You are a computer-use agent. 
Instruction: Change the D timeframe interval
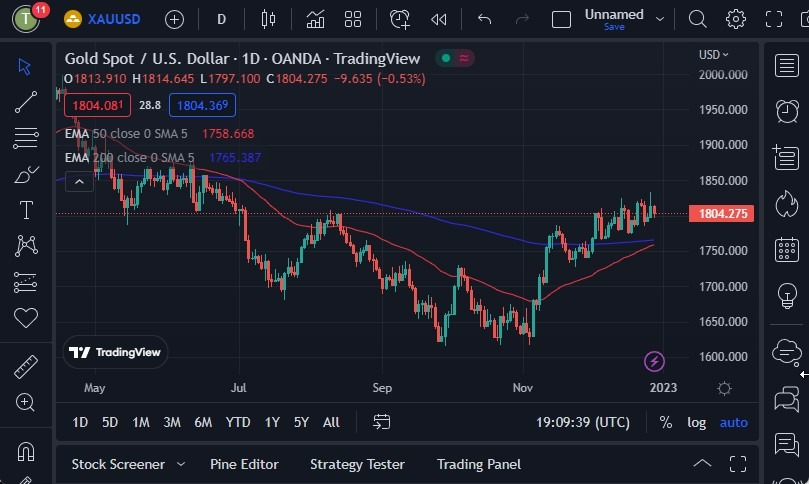tap(221, 20)
